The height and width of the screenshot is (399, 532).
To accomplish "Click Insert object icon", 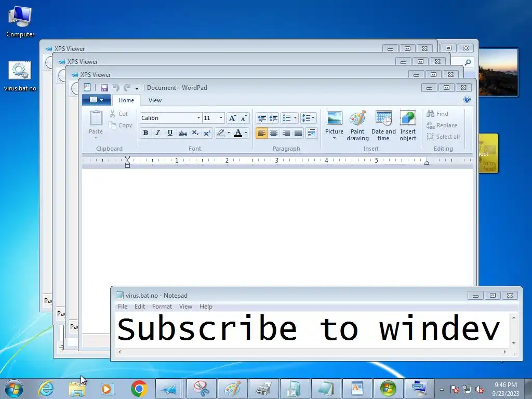I will [408, 125].
